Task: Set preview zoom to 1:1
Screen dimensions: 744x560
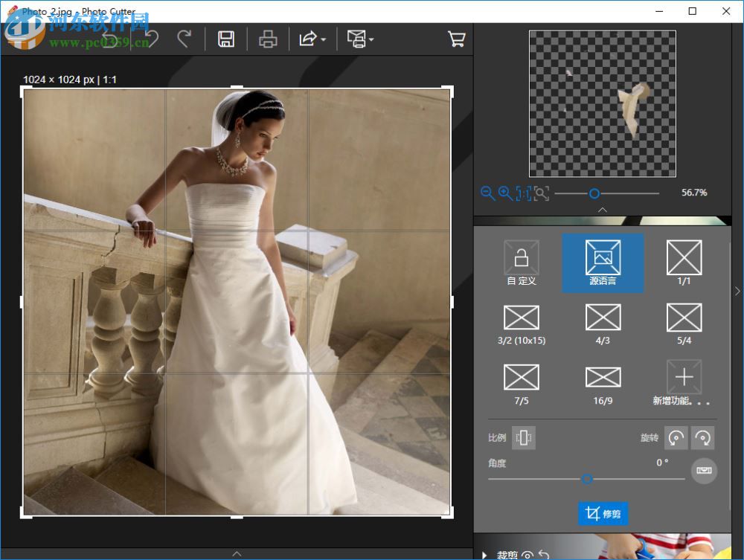Action: [525, 193]
